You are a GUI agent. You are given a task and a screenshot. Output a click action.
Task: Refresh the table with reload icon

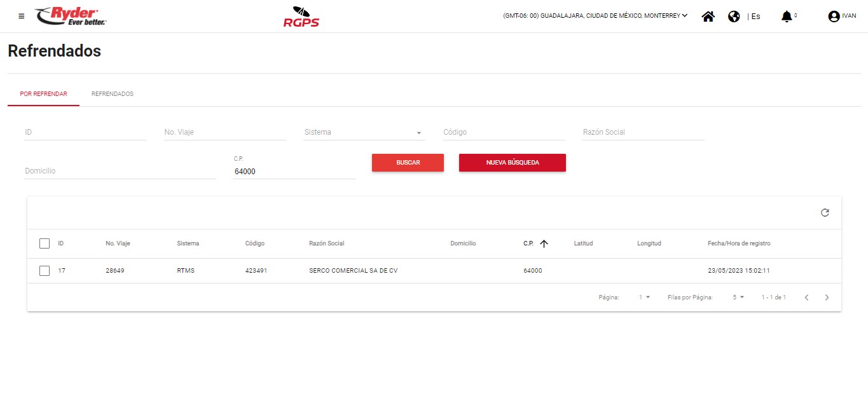pyautogui.click(x=825, y=213)
